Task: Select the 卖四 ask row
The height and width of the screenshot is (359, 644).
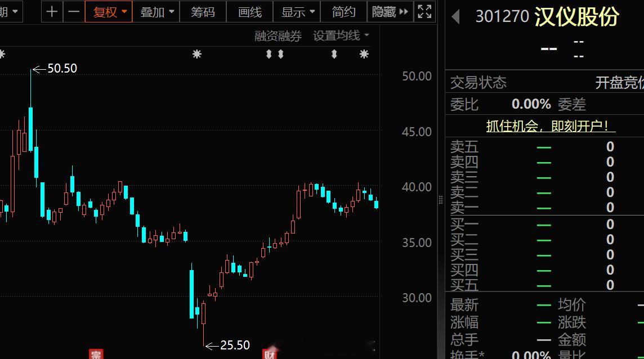Action: coord(544,162)
